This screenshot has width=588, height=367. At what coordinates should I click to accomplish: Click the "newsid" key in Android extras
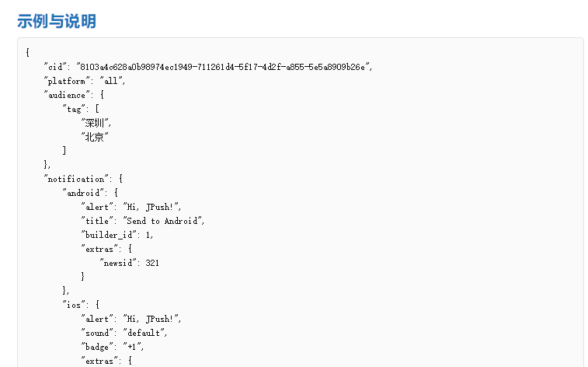(x=118, y=263)
